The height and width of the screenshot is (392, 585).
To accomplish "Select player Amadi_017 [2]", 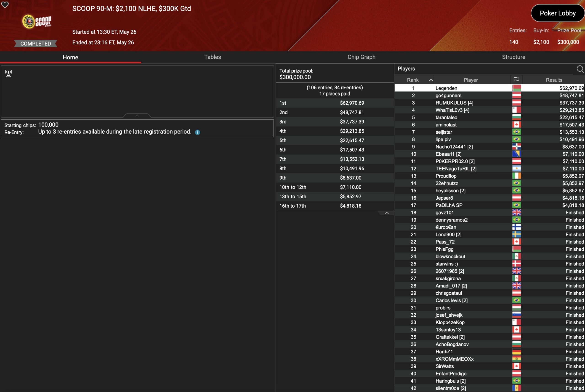I will tap(489, 286).
